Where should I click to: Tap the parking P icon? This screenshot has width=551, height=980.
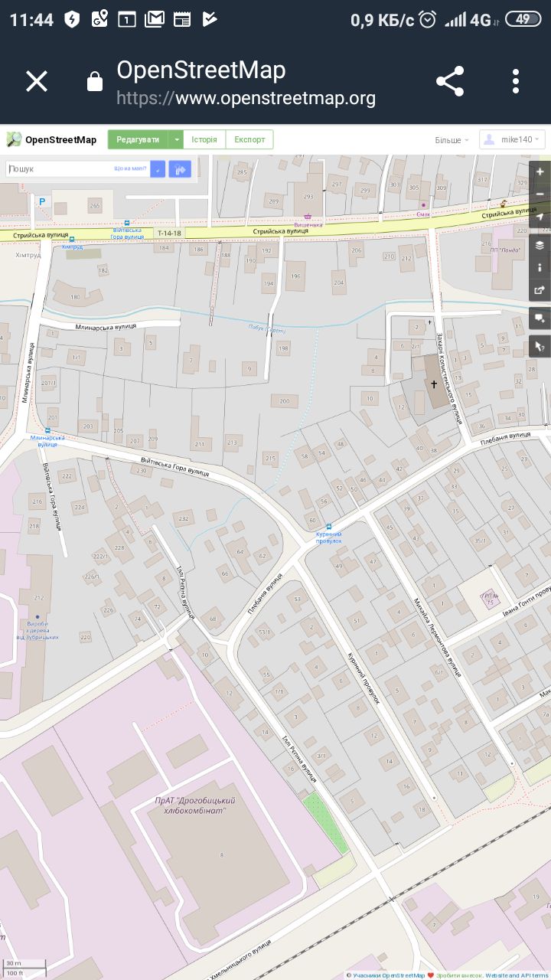pos(42,201)
